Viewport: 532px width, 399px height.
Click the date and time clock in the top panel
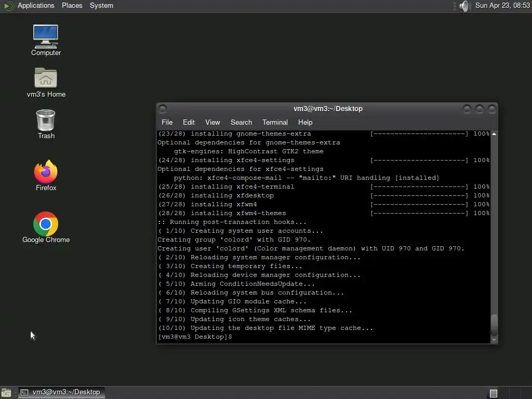tap(502, 5)
